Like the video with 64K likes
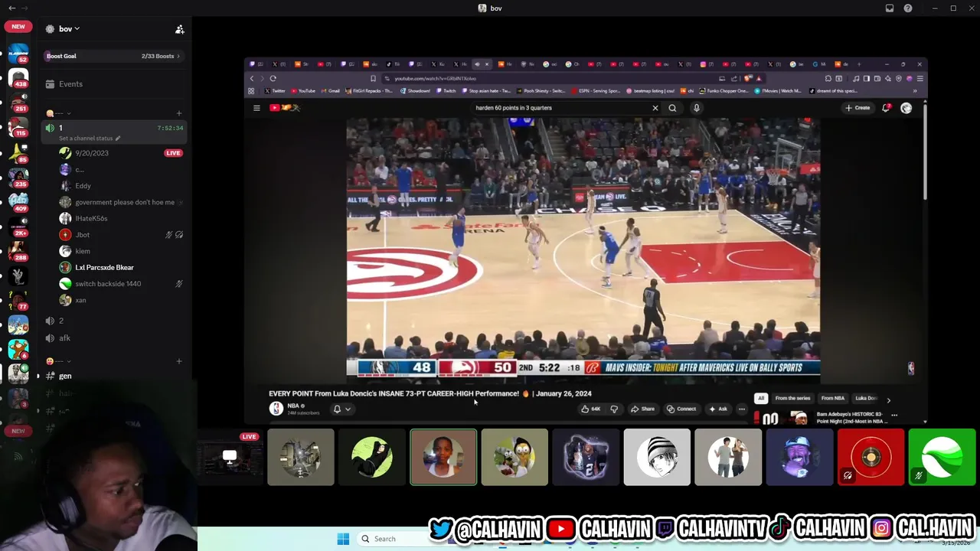Image resolution: width=980 pixels, height=551 pixels. coord(591,409)
